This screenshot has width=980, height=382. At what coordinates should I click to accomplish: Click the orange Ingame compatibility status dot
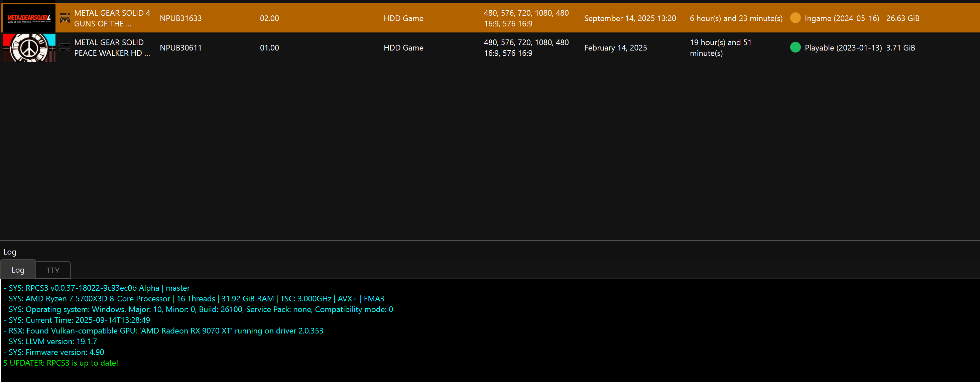(x=795, y=18)
